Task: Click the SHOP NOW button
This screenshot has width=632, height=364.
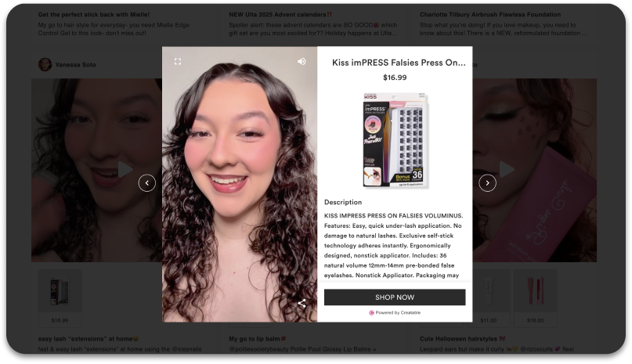Action: (395, 297)
